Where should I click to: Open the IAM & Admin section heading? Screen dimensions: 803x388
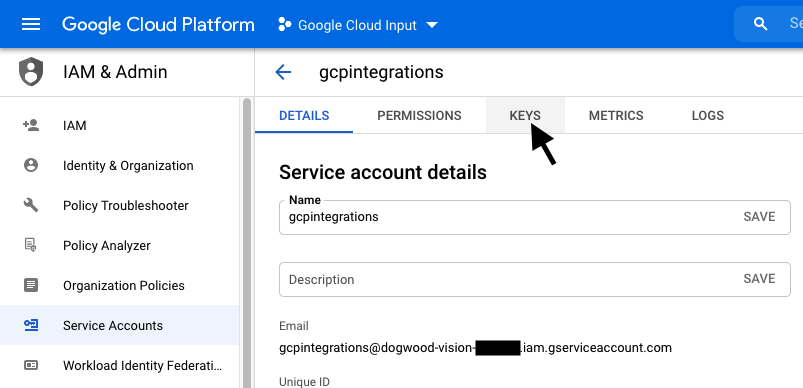click(x=115, y=72)
